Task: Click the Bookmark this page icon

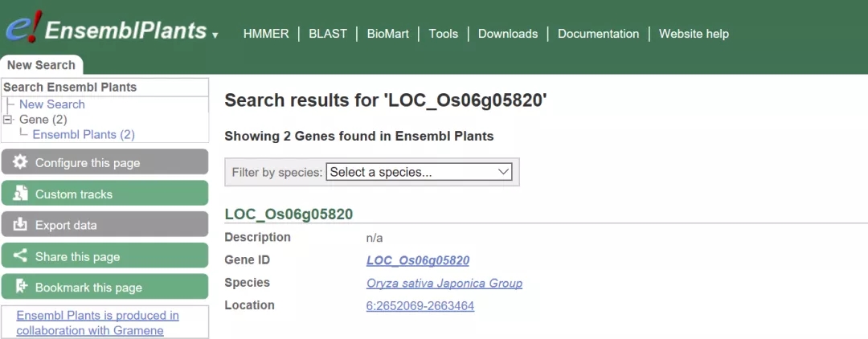Action: tap(21, 287)
